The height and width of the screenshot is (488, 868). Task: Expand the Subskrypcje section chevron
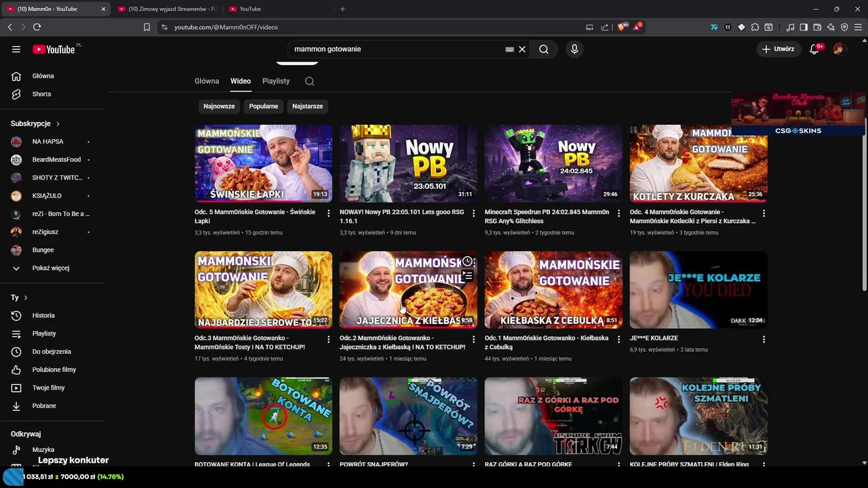tap(58, 124)
